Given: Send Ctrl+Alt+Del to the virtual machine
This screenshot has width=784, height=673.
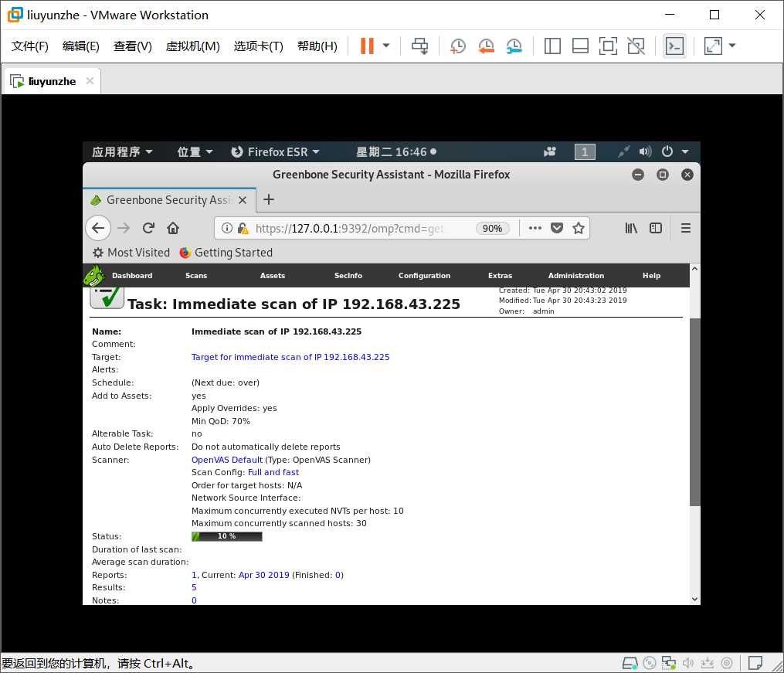Looking at the screenshot, I should (x=419, y=46).
